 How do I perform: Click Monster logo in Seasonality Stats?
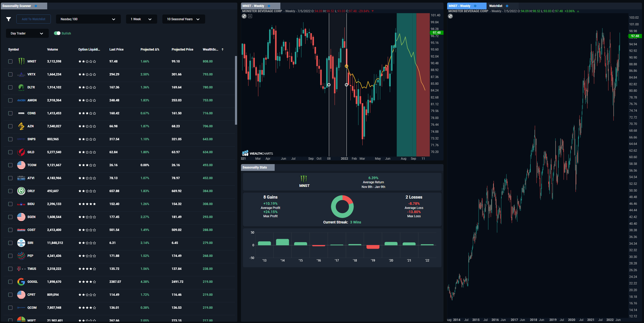(x=304, y=179)
